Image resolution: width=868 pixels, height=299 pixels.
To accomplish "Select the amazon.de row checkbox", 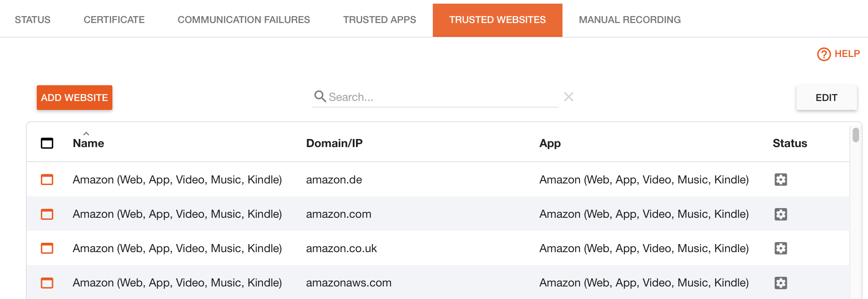I will tap(47, 179).
